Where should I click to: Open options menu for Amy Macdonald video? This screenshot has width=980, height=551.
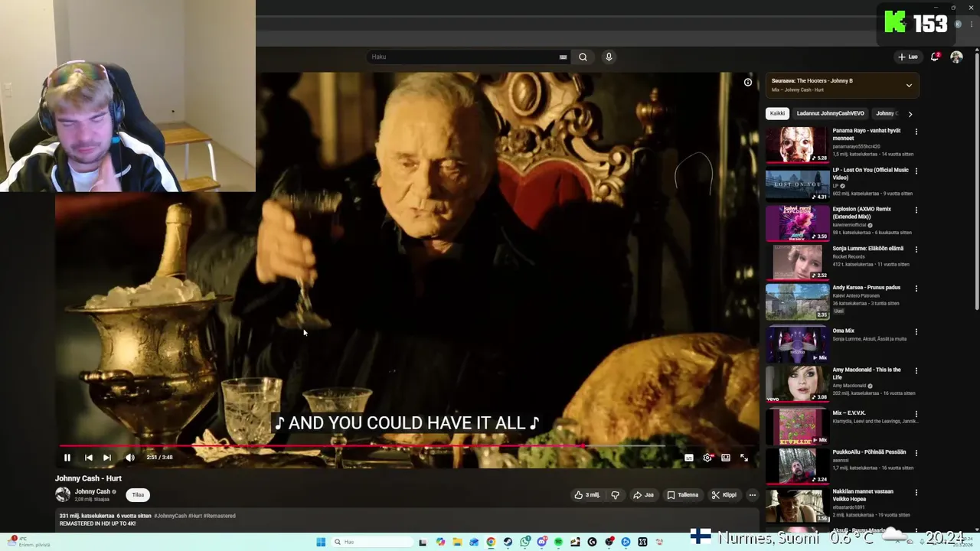pos(916,371)
